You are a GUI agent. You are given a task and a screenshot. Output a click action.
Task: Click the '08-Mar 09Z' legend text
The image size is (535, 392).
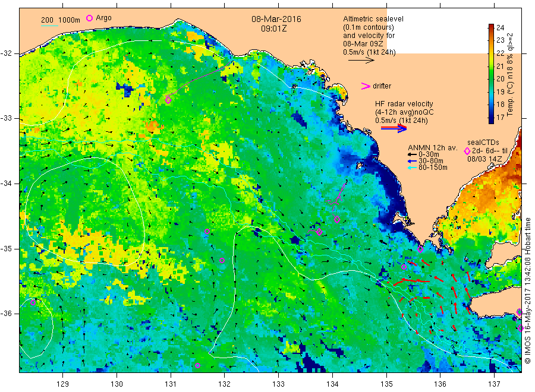[x=363, y=44]
